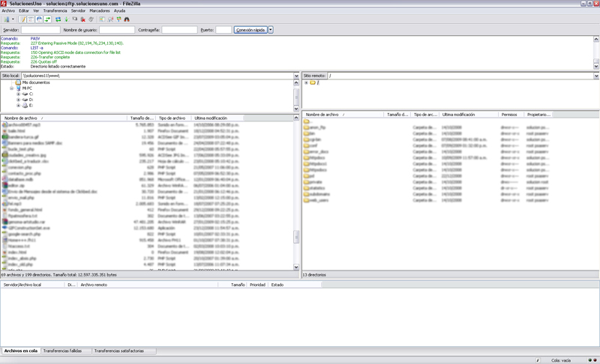Viewport: 600px width, 364px height.
Task: Switch to Archivos en cola tab
Action: [x=21, y=351]
